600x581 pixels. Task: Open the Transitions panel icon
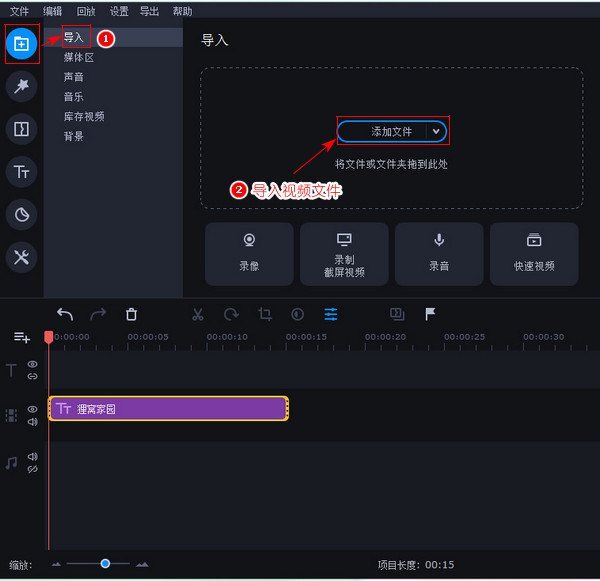[x=21, y=129]
